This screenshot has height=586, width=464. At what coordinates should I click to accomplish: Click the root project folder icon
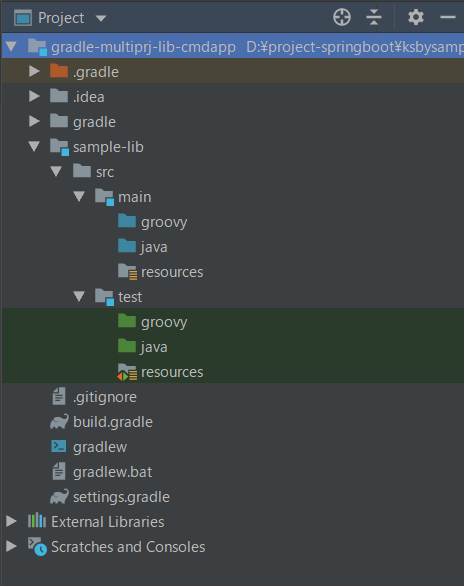(37, 47)
